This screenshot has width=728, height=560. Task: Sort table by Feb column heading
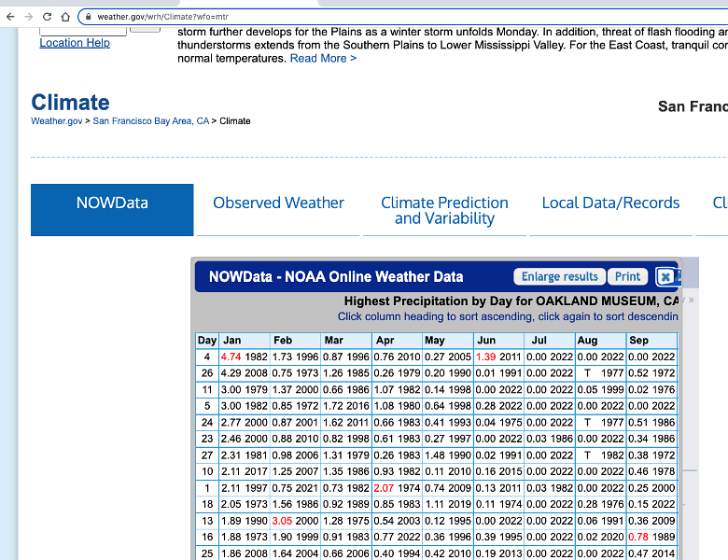click(295, 341)
